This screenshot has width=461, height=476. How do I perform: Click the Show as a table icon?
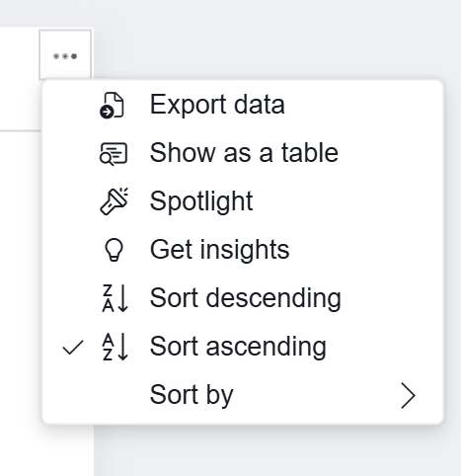coord(114,153)
